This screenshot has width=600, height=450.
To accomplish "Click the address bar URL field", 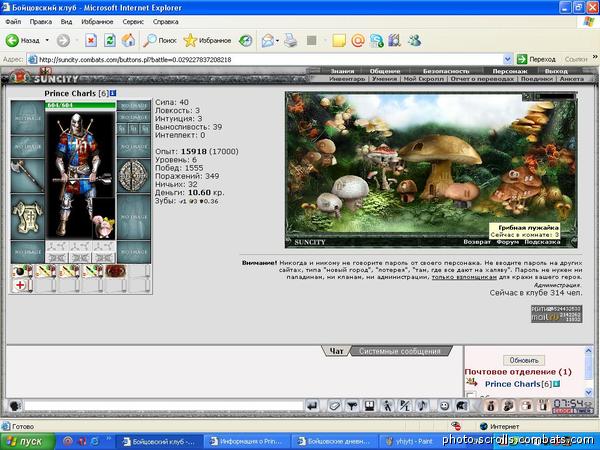I will tap(270, 59).
